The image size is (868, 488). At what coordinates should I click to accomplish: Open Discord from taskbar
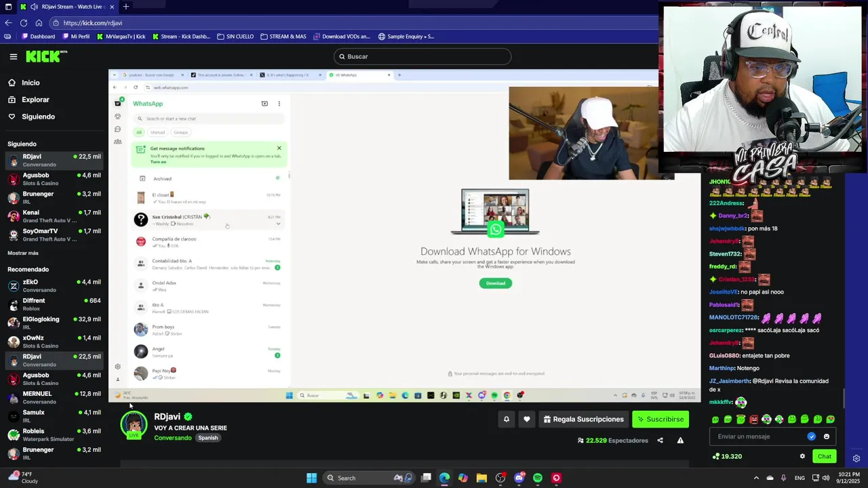[x=519, y=478]
